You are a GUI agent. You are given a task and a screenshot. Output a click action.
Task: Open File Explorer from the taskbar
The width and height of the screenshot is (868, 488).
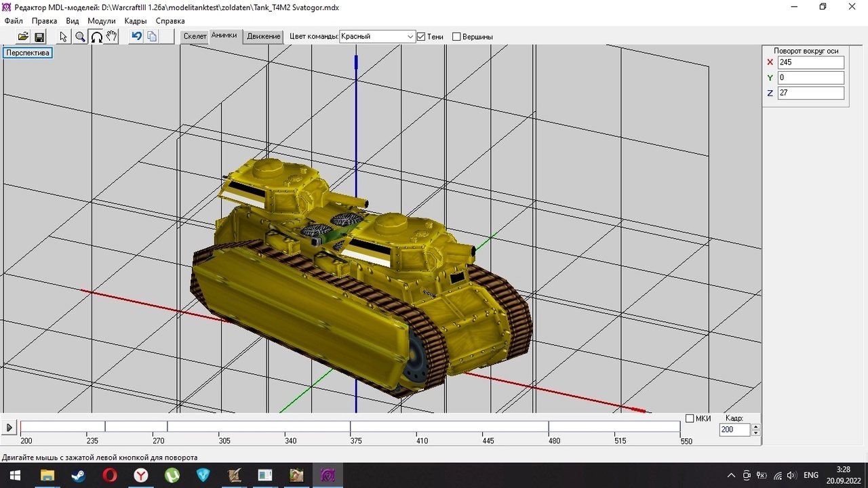click(x=47, y=475)
